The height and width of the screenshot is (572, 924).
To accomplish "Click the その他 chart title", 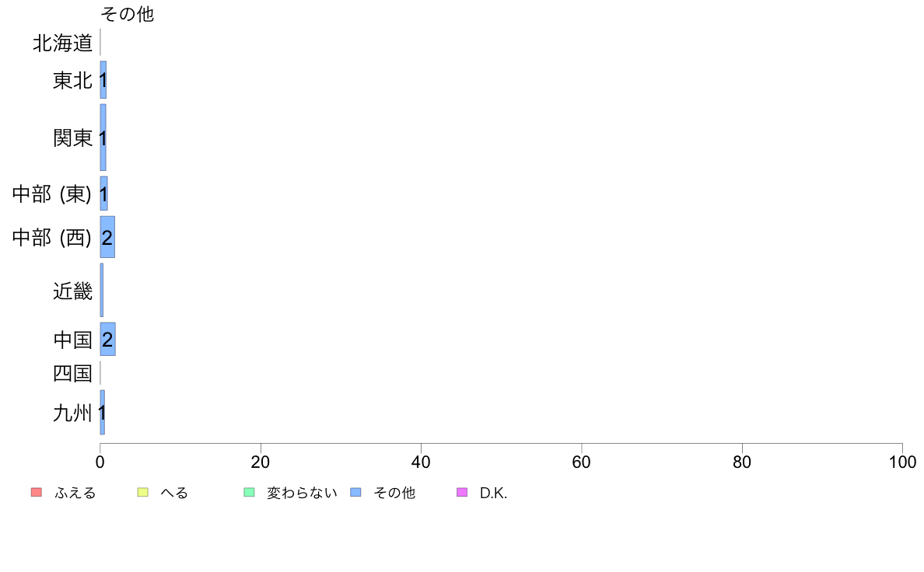I will pos(128,14).
